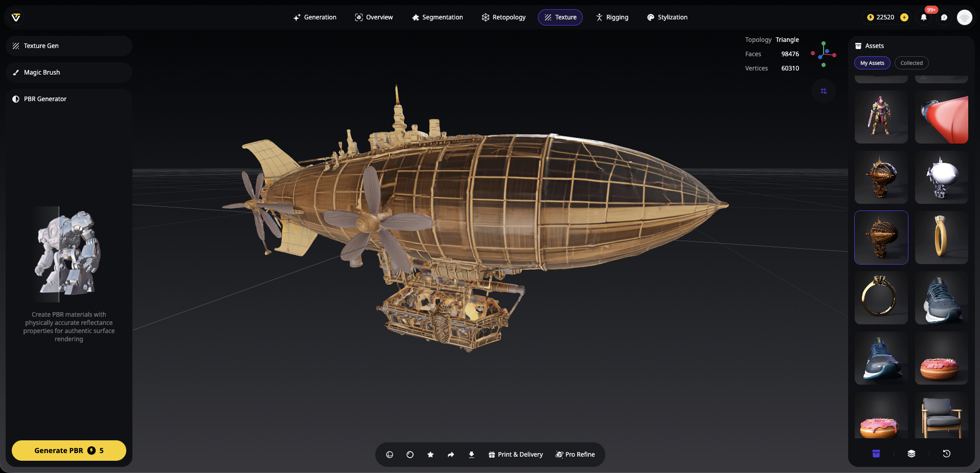Switch to My Assets filter
Screen dimensions: 980x473
tap(872, 63)
